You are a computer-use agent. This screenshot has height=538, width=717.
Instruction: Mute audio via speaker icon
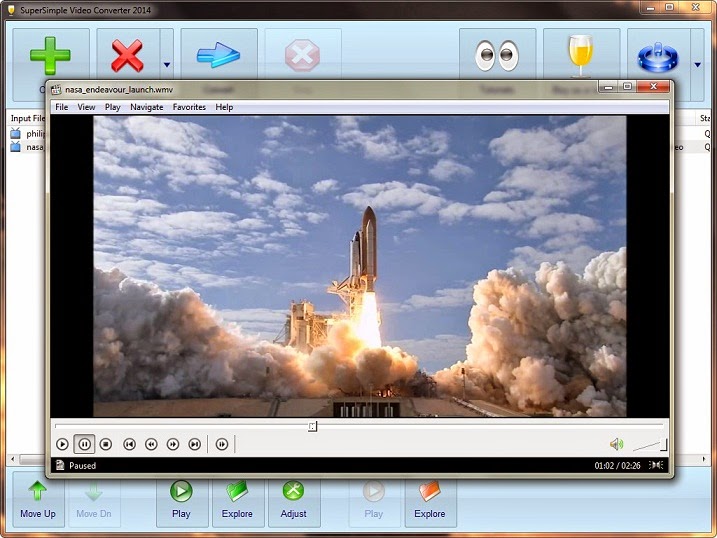[x=616, y=444]
